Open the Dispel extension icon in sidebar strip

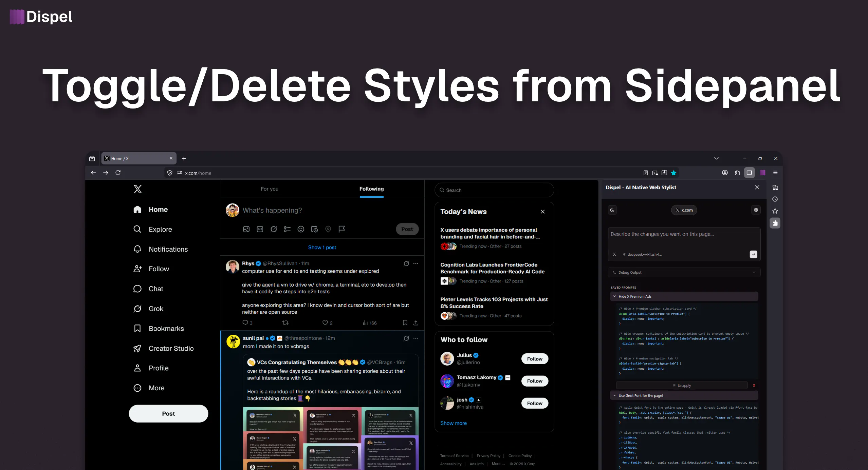click(x=775, y=223)
